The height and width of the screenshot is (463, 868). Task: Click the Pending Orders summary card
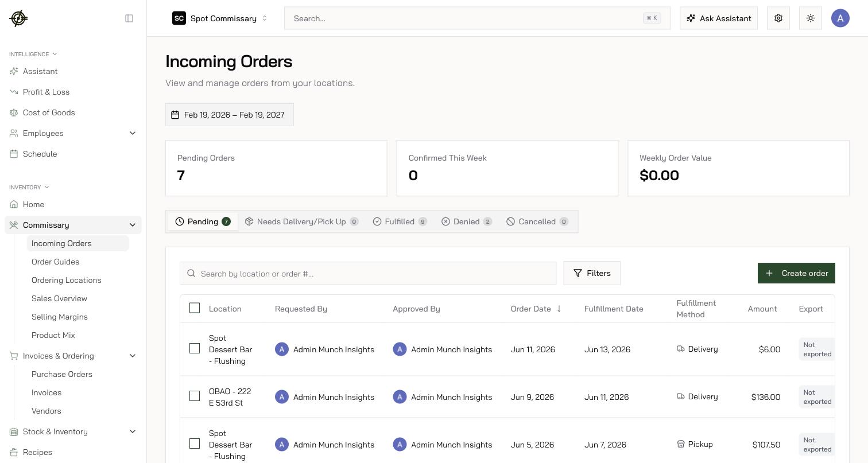coord(276,168)
